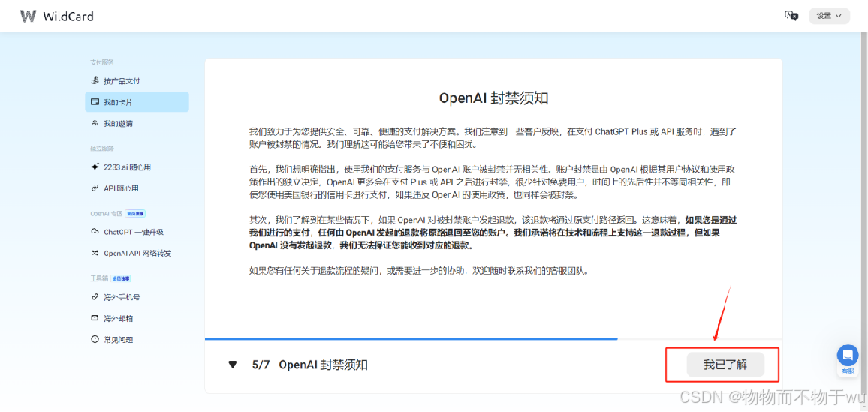Image resolution: width=868 pixels, height=412 pixels.
Task: Click the 海外手机号 icon
Action: coord(95,297)
